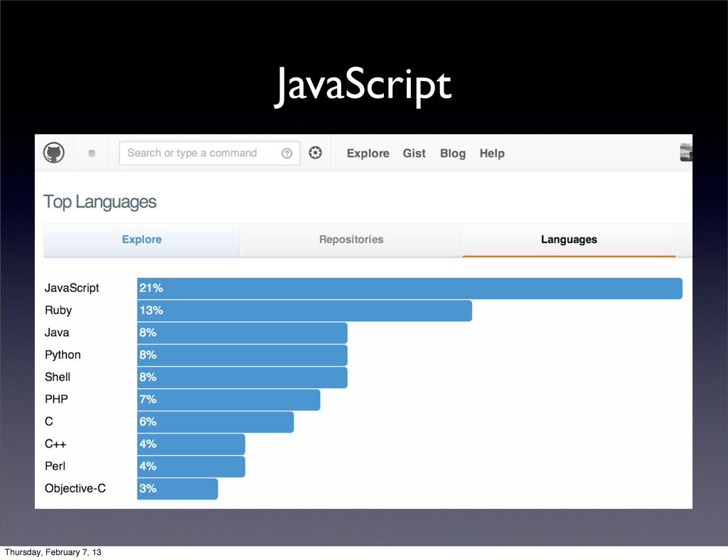Click the 3% Objective-C bar

[177, 489]
